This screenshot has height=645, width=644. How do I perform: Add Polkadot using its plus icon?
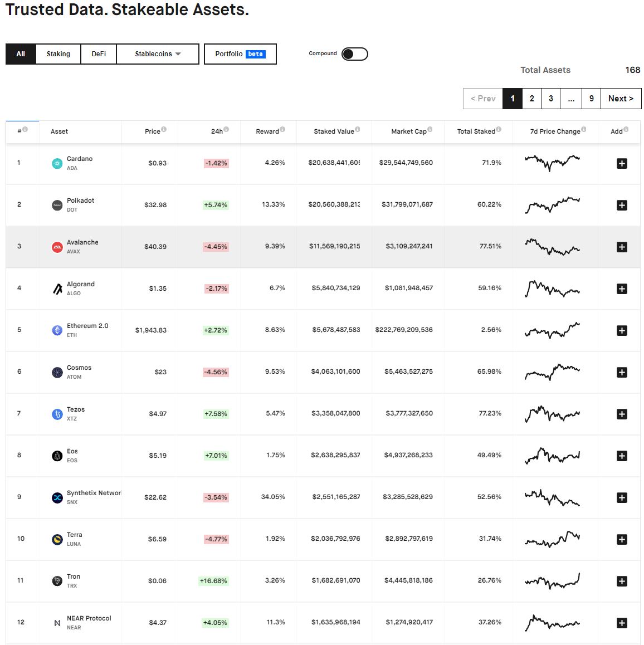pyautogui.click(x=621, y=206)
